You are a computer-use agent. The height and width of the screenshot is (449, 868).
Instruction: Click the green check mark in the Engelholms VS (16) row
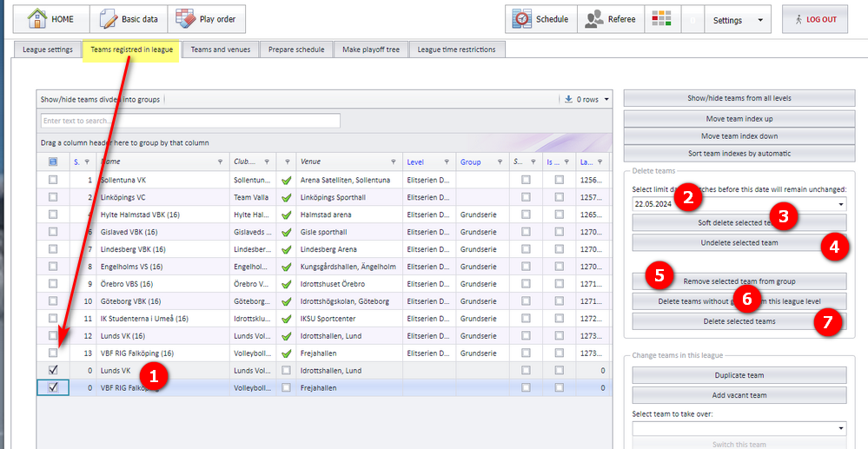click(286, 267)
